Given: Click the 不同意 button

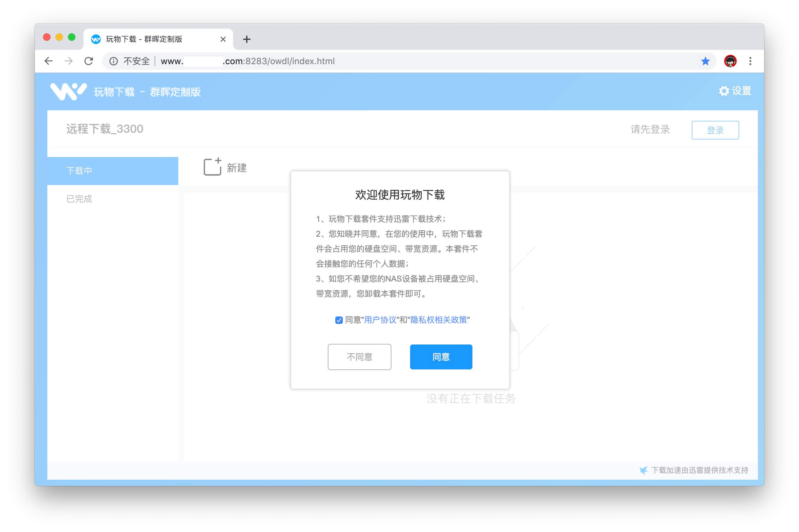Looking at the screenshot, I should click(x=359, y=357).
